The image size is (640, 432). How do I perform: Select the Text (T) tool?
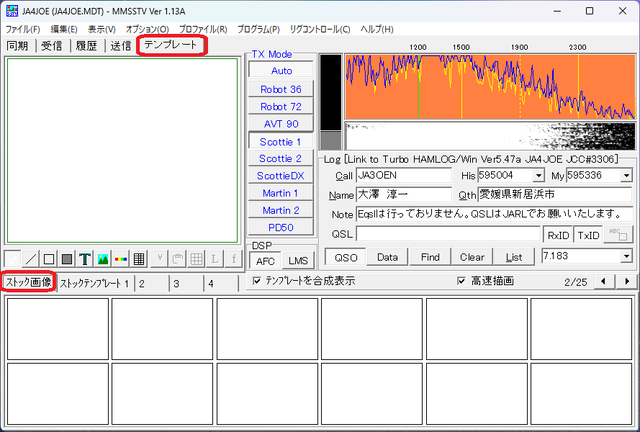point(85,258)
